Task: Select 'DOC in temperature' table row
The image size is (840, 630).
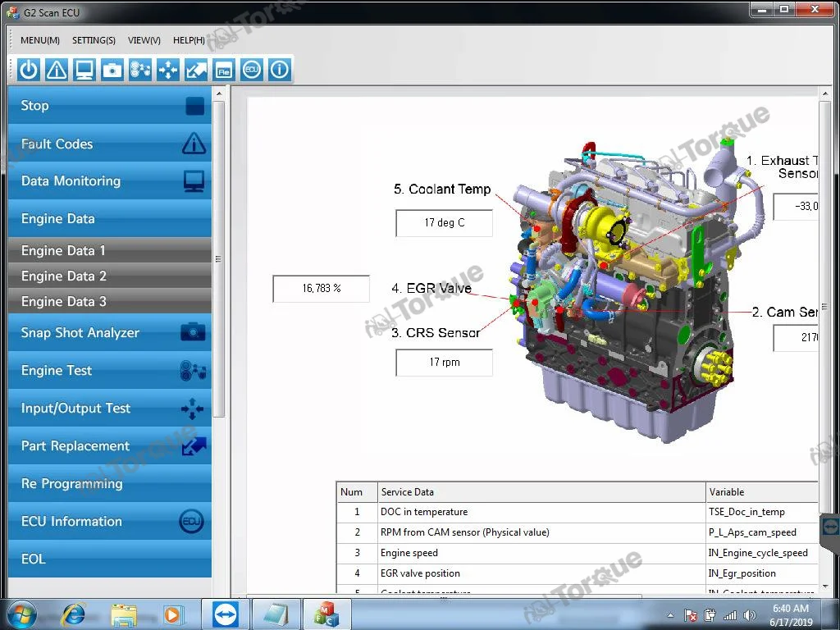Action: (x=577, y=512)
